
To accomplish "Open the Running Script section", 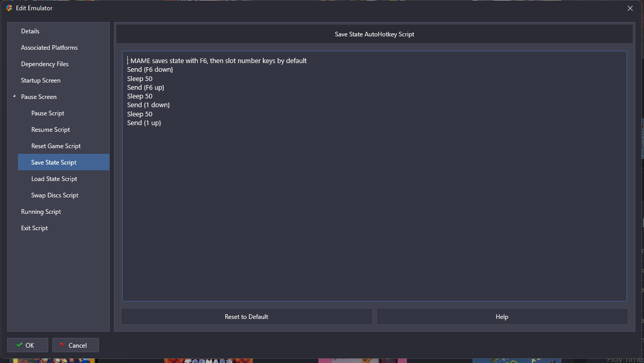I will [41, 212].
